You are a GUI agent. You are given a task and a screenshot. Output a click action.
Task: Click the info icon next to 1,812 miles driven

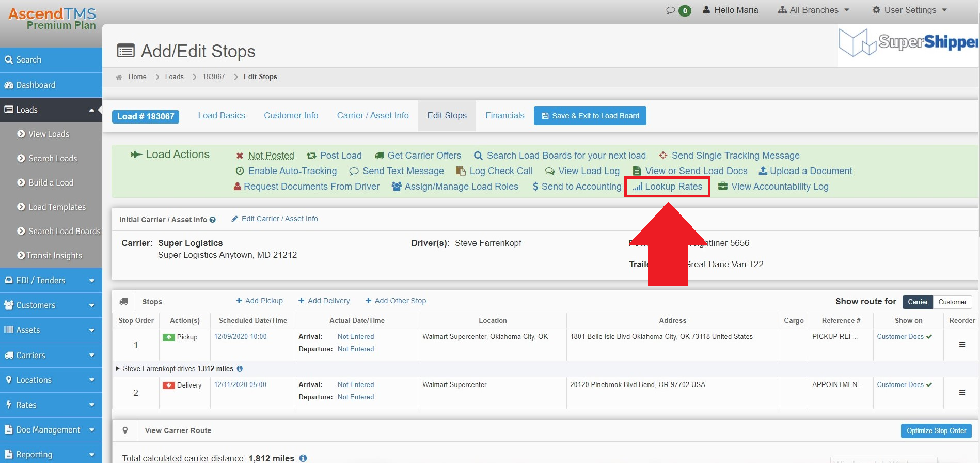click(240, 369)
